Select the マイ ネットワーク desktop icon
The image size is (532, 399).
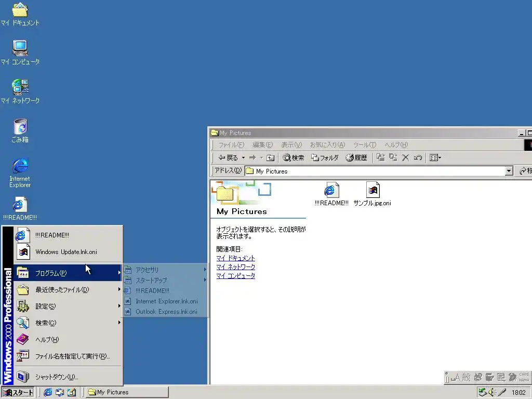[x=20, y=91]
